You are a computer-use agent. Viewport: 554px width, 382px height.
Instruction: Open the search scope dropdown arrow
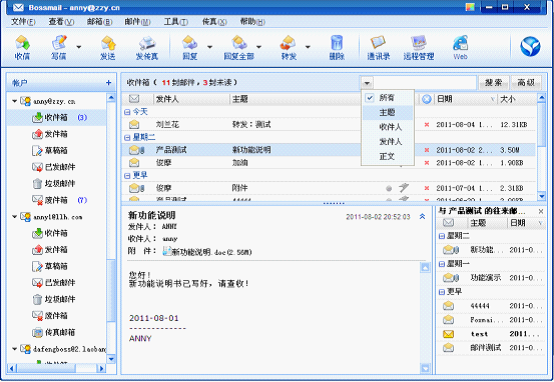(x=367, y=83)
